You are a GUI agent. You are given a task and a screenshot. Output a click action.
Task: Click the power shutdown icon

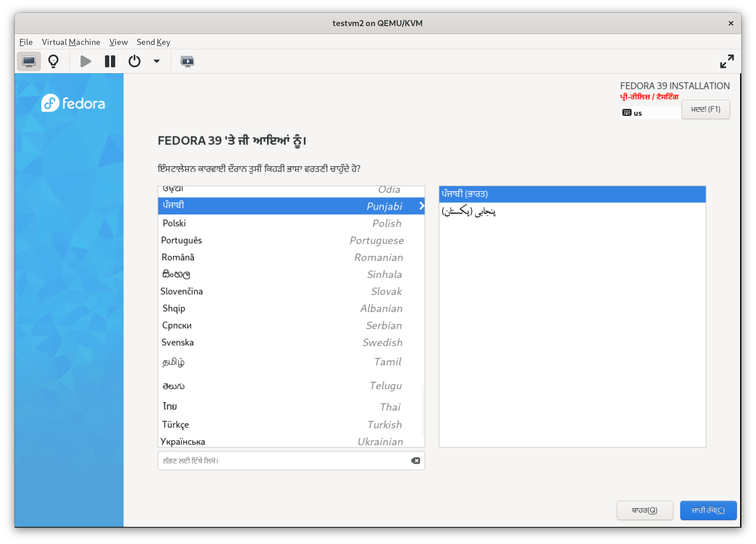point(134,61)
